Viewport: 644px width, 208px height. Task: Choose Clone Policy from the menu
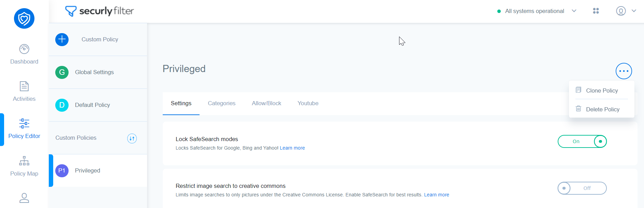click(602, 91)
